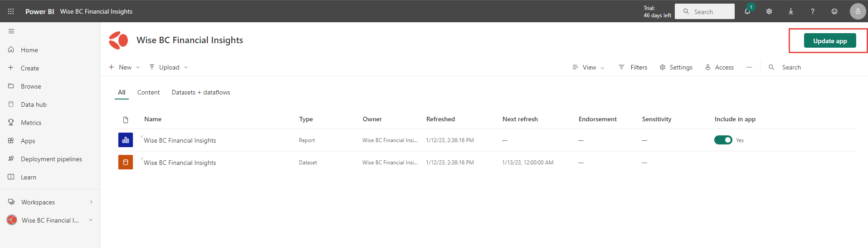Collapse the navigation pane hamburger icon

click(x=11, y=31)
